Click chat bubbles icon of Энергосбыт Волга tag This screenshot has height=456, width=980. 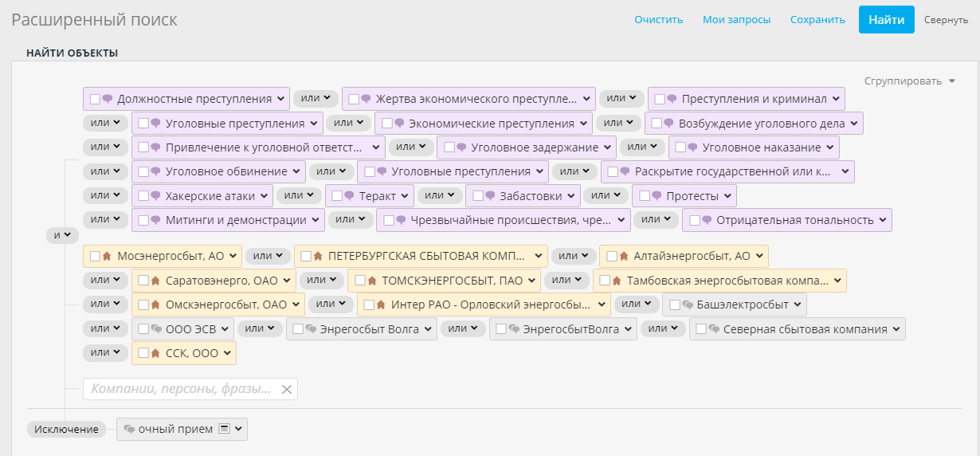[x=312, y=329]
